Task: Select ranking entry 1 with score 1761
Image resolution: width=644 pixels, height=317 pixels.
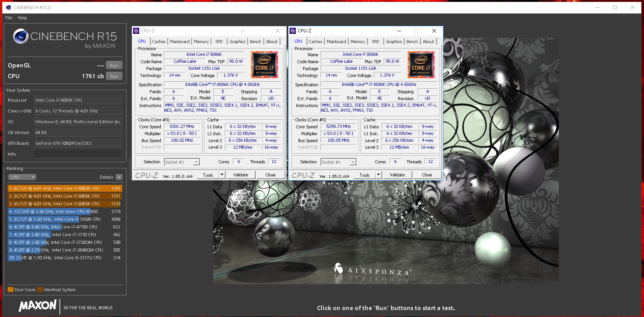Action: click(65, 188)
